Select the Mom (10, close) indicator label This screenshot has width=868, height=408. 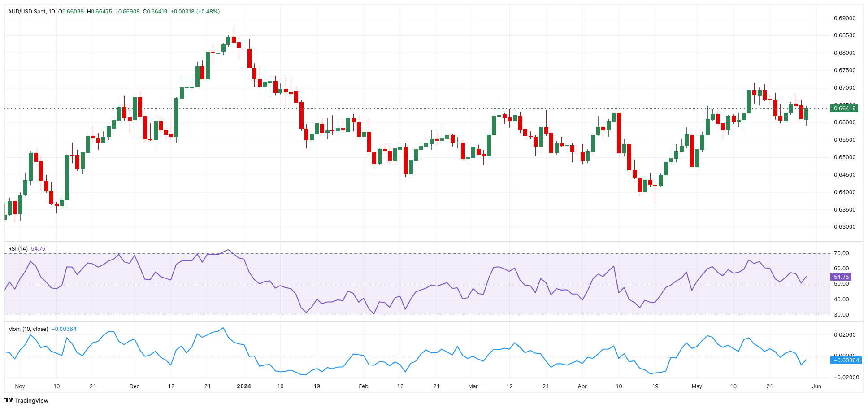[x=28, y=329]
